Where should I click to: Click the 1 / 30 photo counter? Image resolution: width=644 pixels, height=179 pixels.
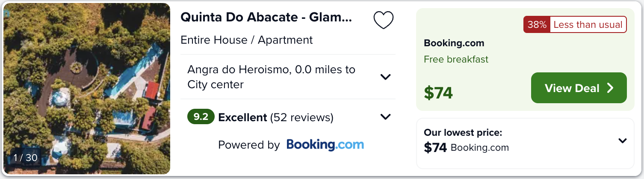click(26, 158)
